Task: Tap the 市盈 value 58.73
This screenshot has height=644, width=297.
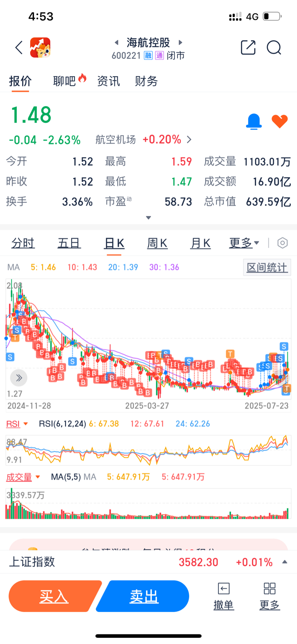Action: [178, 201]
